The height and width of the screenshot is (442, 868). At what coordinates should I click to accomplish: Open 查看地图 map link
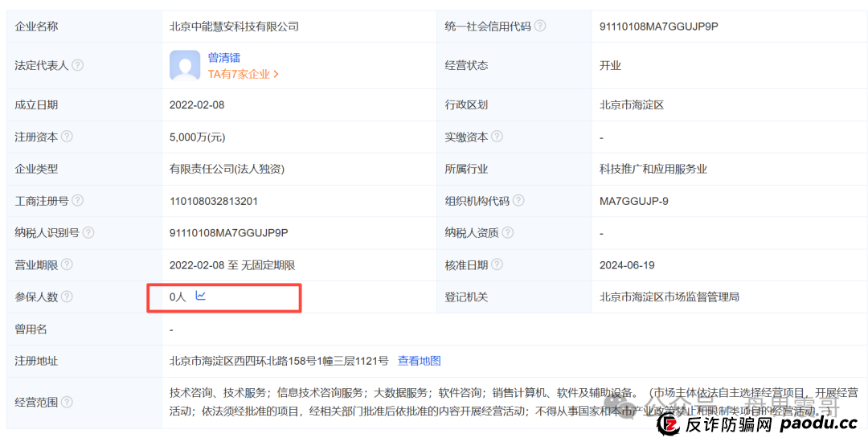tap(420, 361)
